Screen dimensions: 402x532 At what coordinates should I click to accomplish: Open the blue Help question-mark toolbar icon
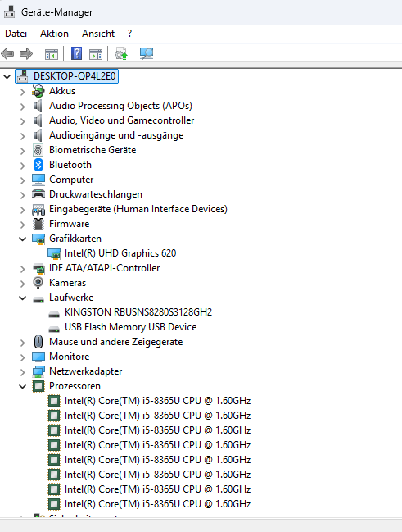(77, 53)
